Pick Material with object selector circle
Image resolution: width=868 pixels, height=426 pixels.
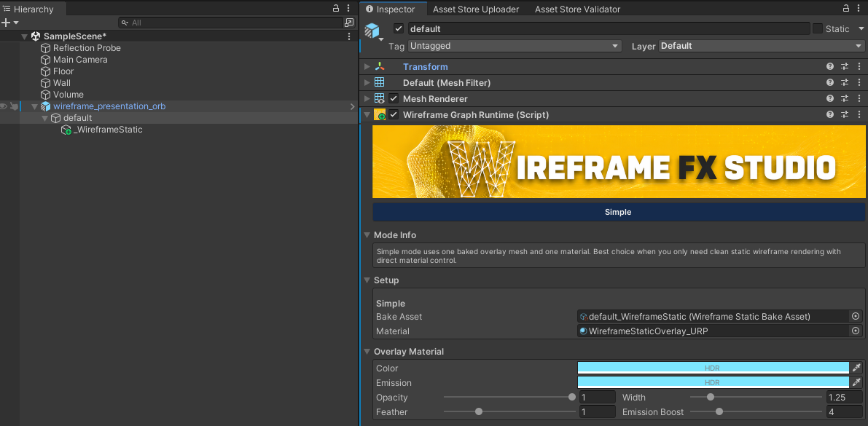click(x=856, y=331)
